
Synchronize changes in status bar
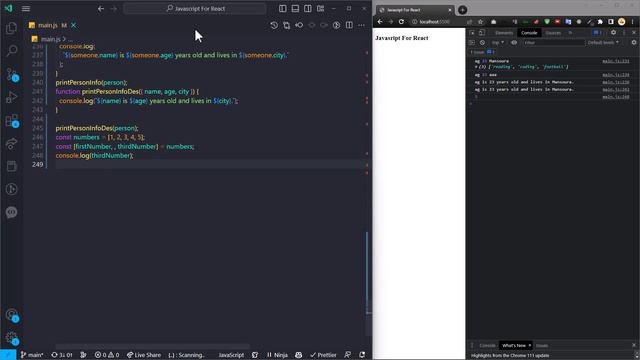pyautogui.click(x=62, y=355)
